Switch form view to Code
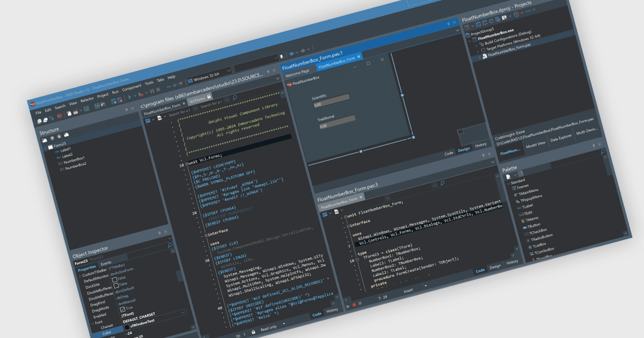The image size is (644, 338). [x=449, y=153]
